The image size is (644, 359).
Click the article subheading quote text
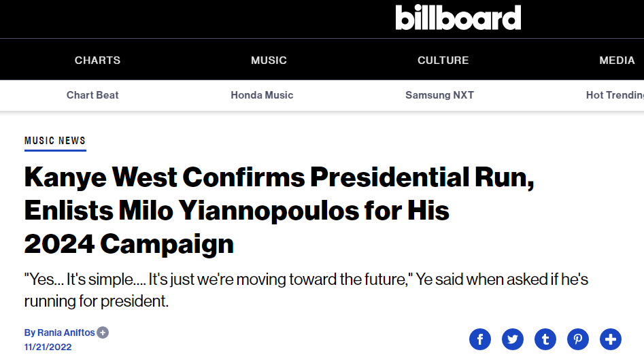coord(306,290)
